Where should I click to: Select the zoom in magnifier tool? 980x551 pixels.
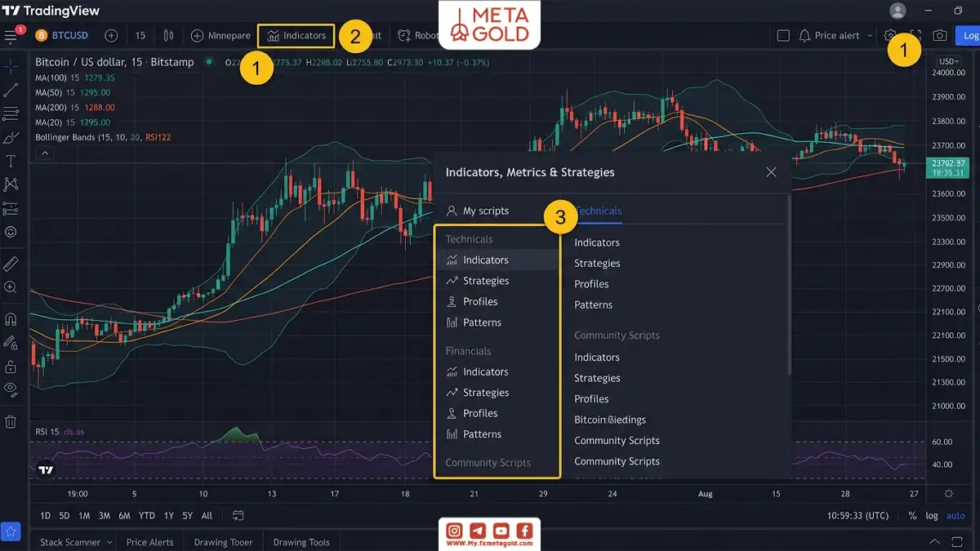pos(11,287)
